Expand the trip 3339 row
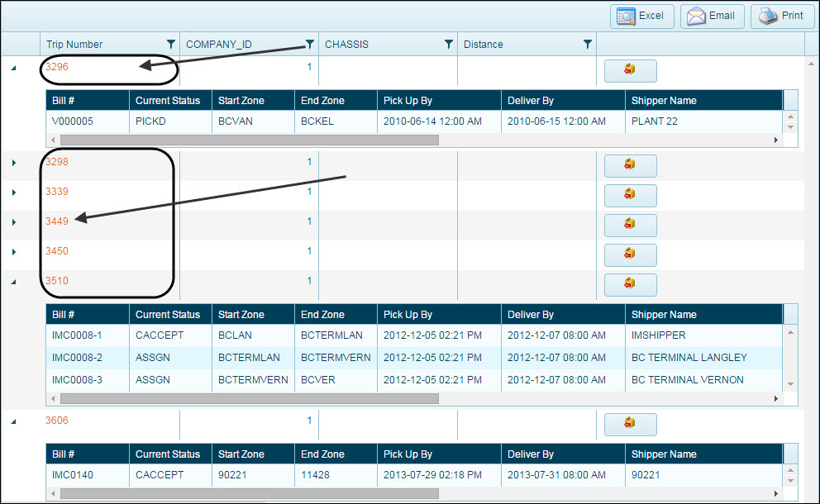The image size is (820, 504). click(13, 193)
